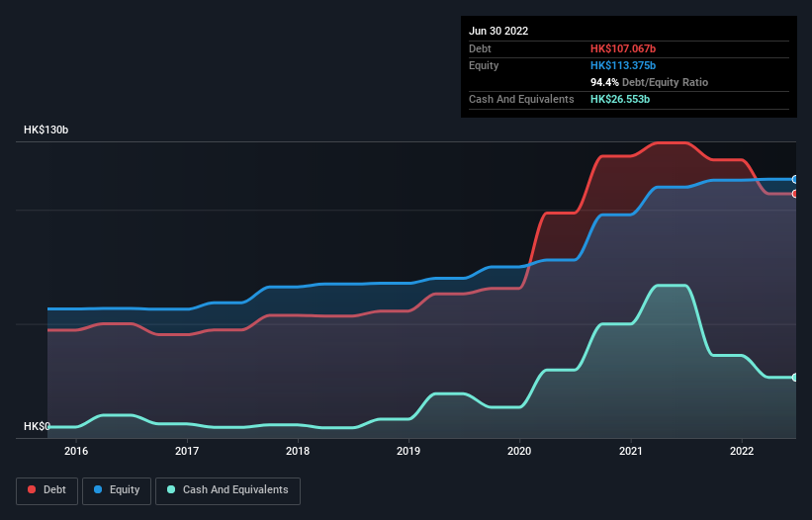Click the 2022 x-axis label
The image size is (812, 520).
click(742, 451)
